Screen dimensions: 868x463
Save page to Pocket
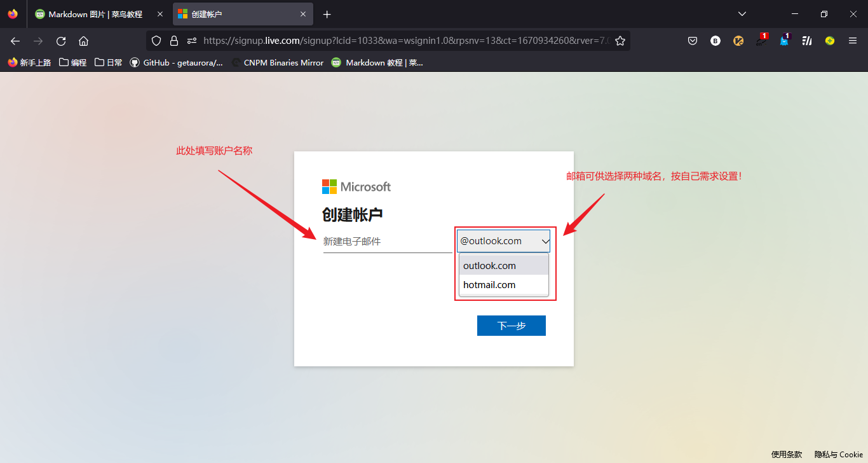pos(693,41)
